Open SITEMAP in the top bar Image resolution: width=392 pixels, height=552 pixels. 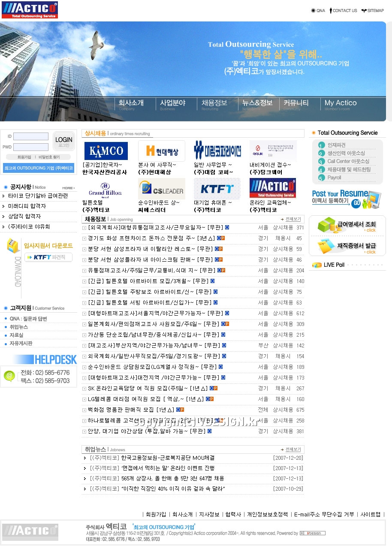373,11
